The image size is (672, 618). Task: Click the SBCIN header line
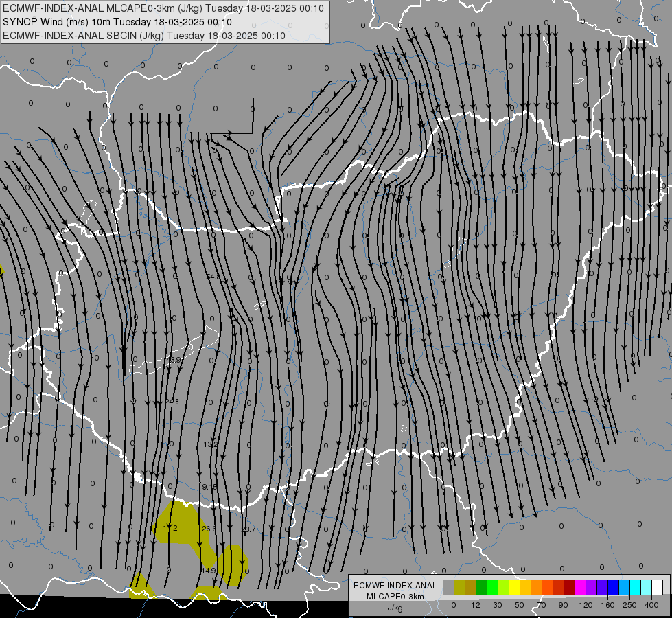pyautogui.click(x=144, y=36)
